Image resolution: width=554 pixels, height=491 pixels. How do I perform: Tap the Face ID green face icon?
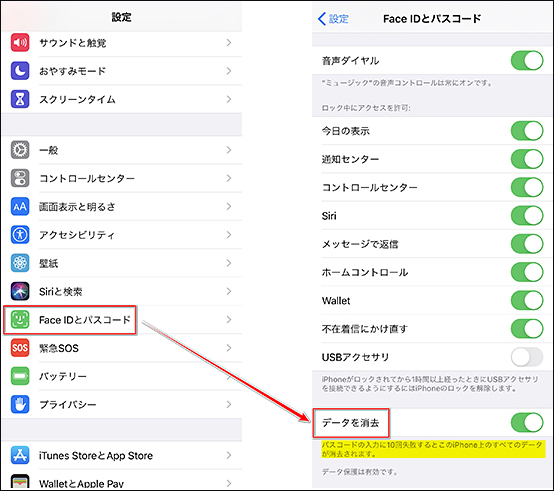tap(20, 320)
